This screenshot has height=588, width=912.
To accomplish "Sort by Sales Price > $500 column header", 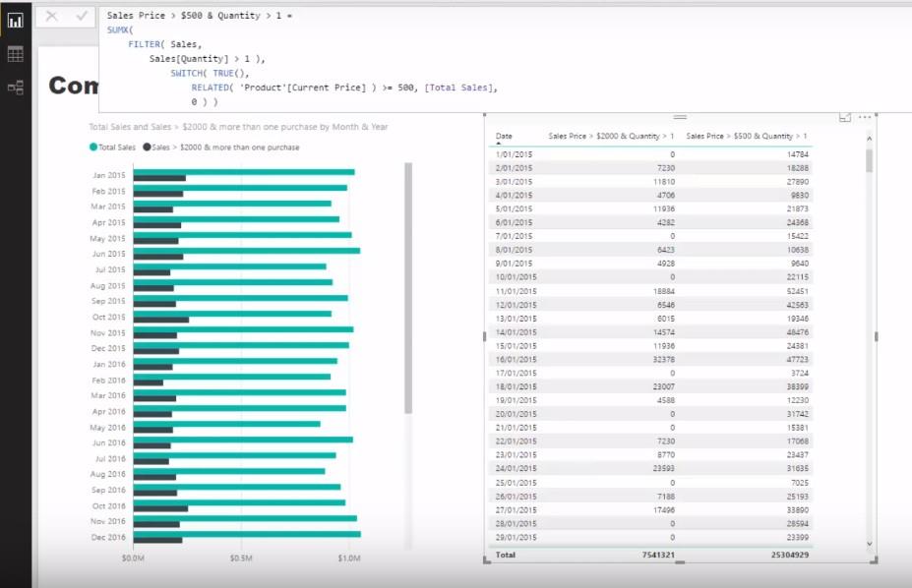I will tap(747, 136).
